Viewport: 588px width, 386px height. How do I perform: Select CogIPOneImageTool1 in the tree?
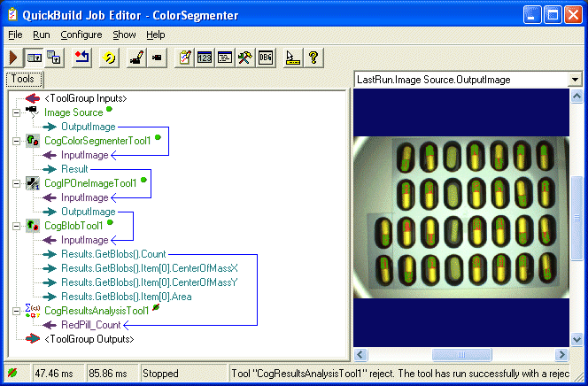pyautogui.click(x=90, y=183)
